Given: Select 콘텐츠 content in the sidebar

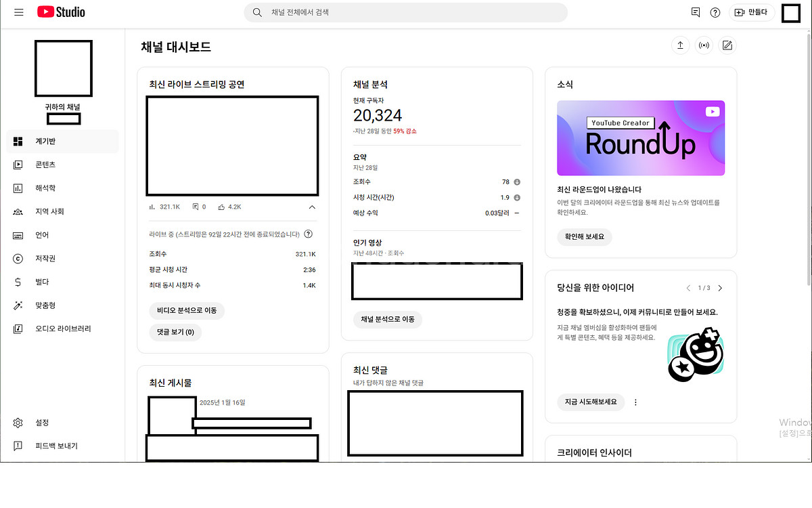Looking at the screenshot, I should [x=63, y=165].
